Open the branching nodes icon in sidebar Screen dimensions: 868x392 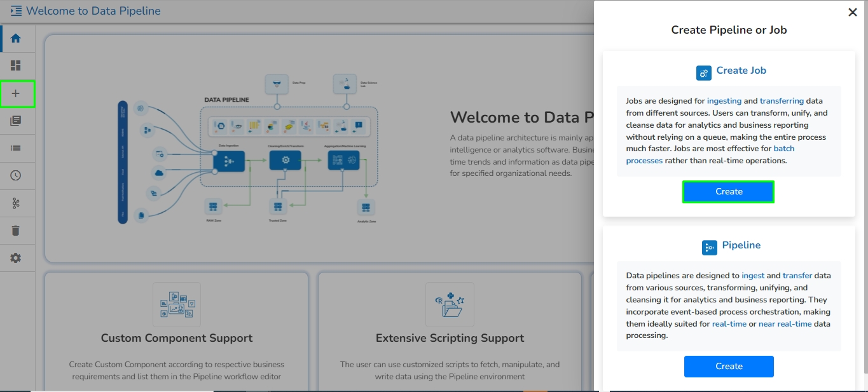(16, 203)
